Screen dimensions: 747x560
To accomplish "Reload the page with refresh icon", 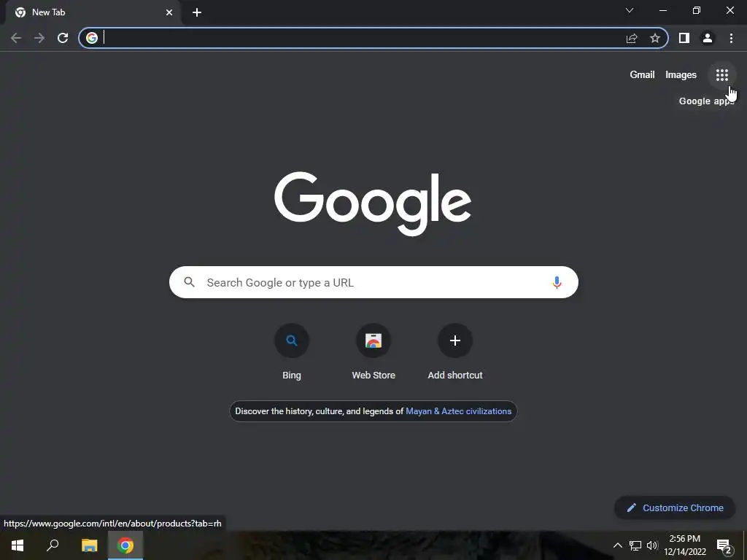I will [x=63, y=38].
